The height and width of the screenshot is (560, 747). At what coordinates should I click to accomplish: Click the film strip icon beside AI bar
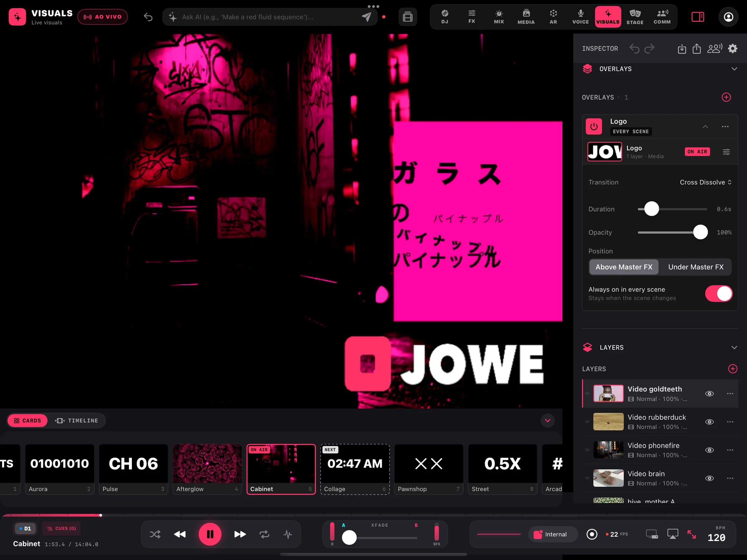tap(408, 17)
